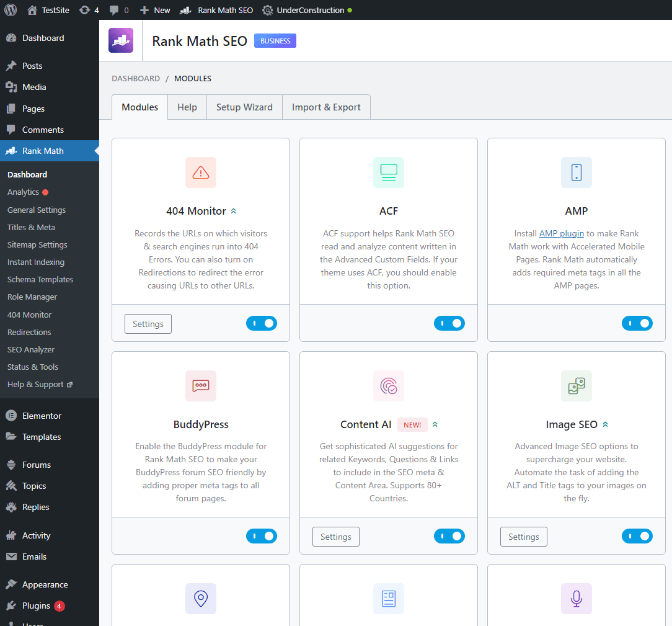Click the plus New icon
Viewport: 672px width, 626px height.
144,11
